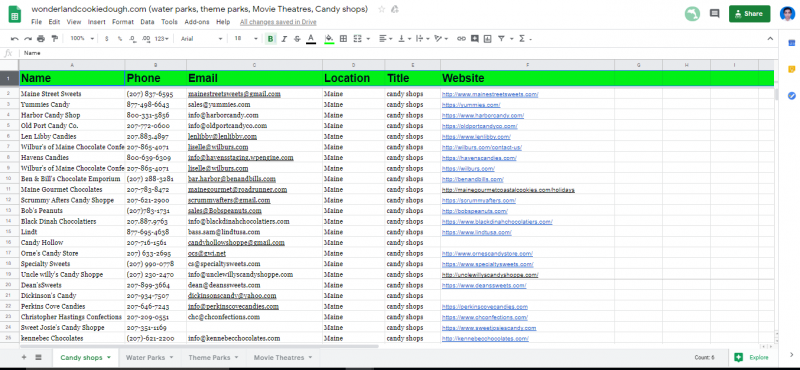Click the Share button
Screen dimensions: 800x370
(749, 14)
